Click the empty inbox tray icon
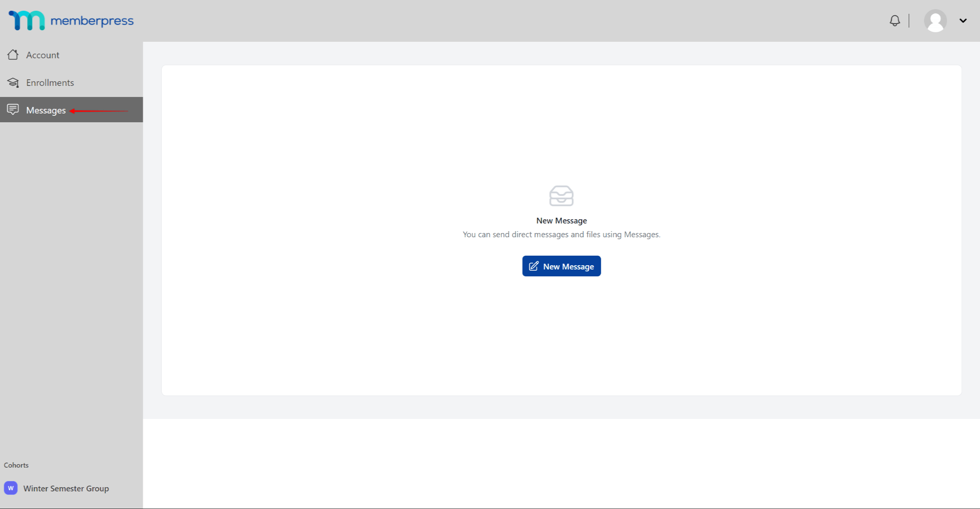 (x=561, y=196)
